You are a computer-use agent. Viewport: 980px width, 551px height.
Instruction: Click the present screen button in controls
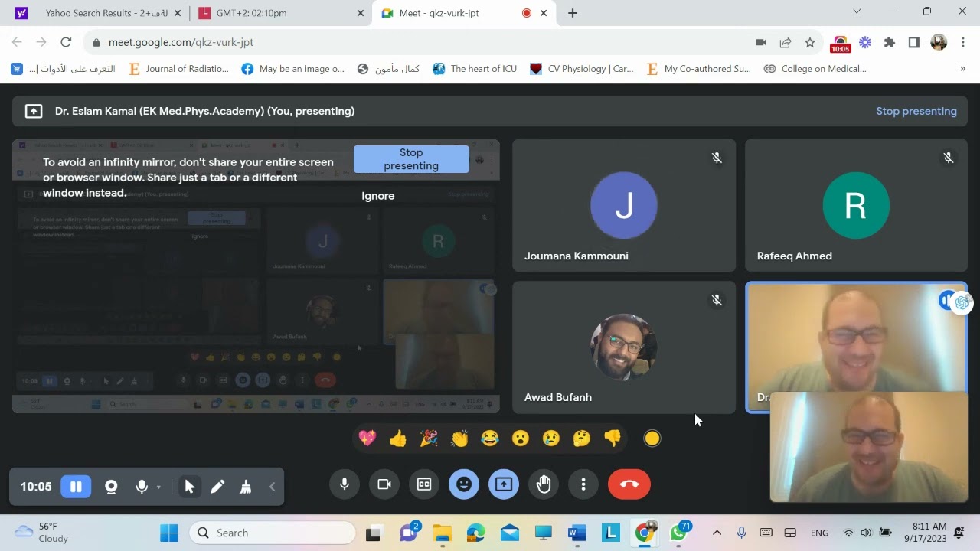(x=504, y=484)
